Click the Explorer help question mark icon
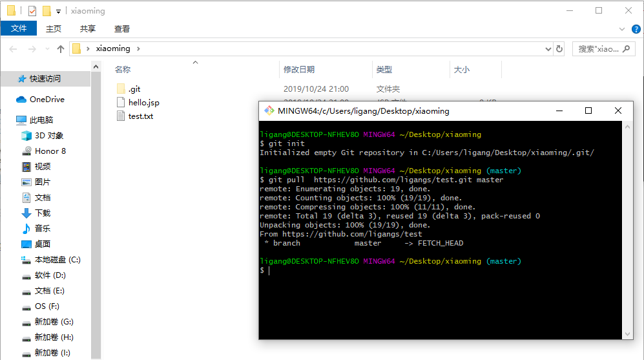 636,29
